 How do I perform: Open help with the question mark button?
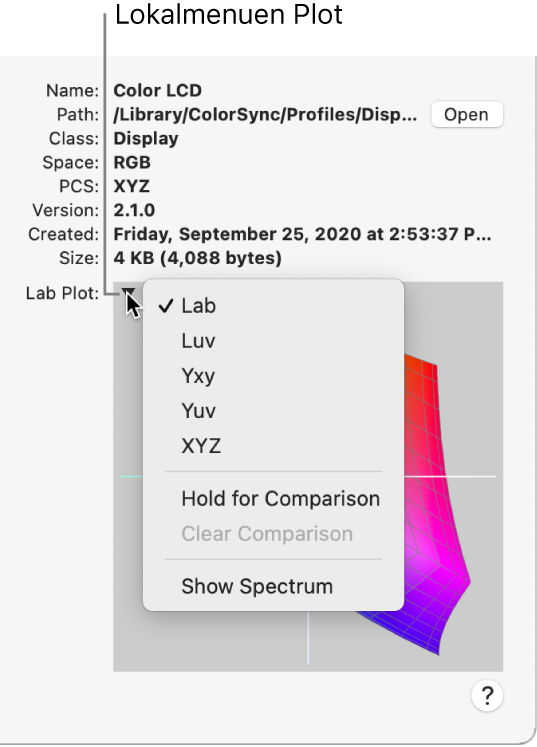pos(486,696)
